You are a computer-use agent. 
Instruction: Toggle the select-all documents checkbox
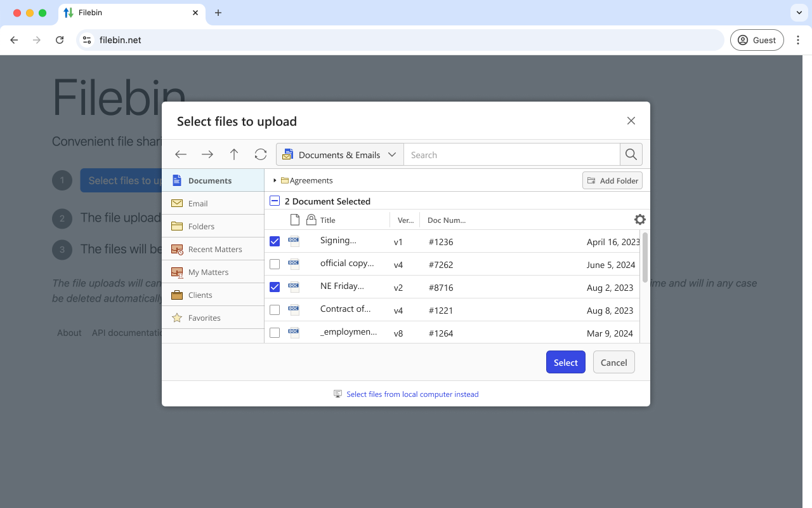275,201
